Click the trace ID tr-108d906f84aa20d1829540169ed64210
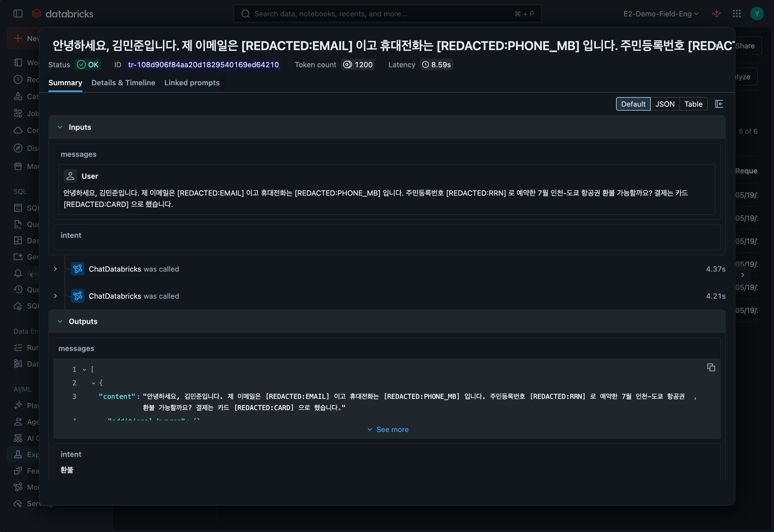The image size is (774, 532). 203,64
